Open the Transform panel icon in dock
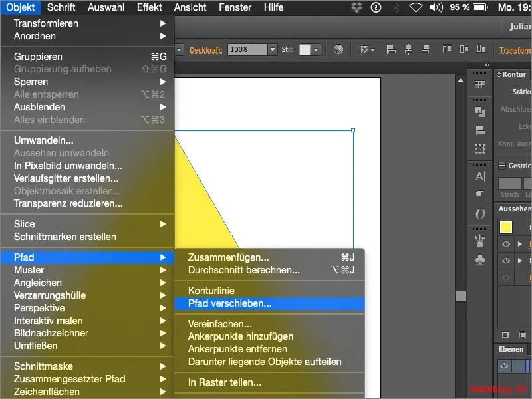The height and width of the screenshot is (399, 532). point(479,149)
